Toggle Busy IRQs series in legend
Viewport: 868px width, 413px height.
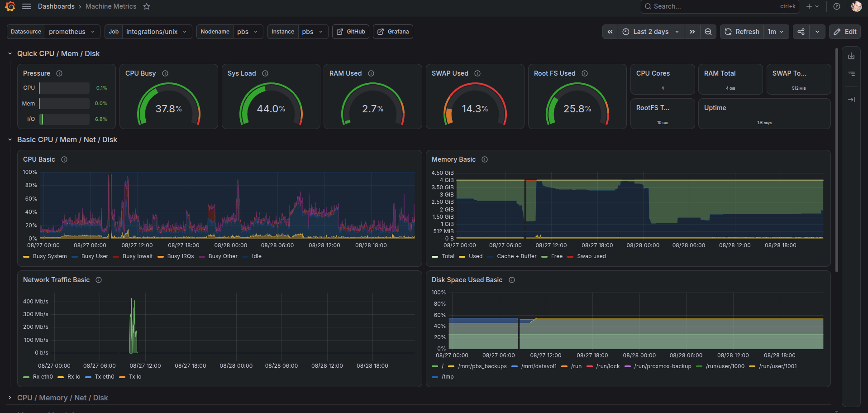point(181,256)
